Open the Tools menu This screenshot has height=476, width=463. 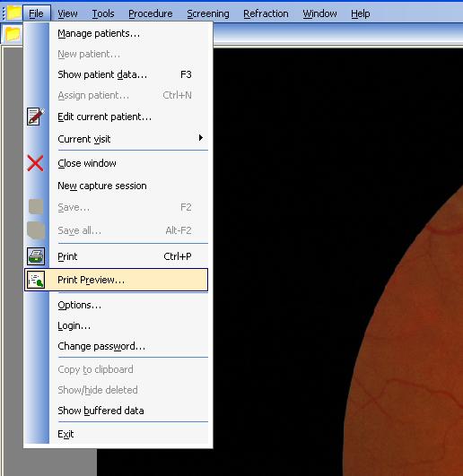pos(103,13)
